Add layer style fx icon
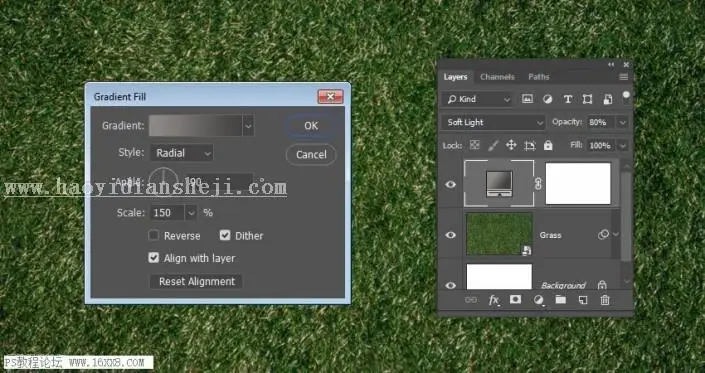The width and height of the screenshot is (705, 373). (494, 300)
